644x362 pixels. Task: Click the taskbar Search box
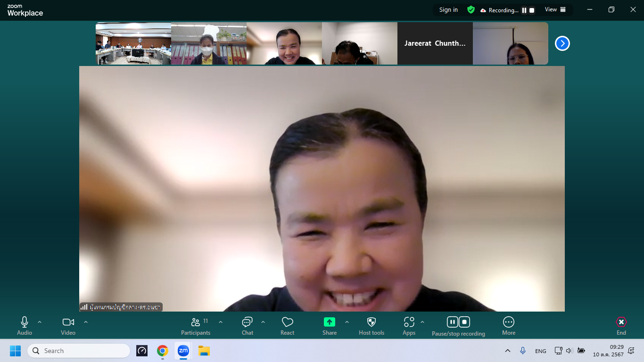(x=79, y=351)
